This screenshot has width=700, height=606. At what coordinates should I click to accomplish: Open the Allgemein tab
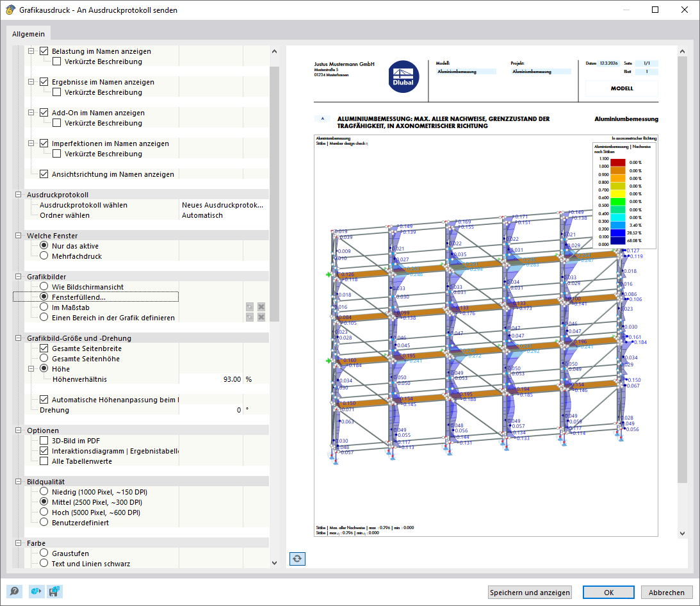(29, 34)
